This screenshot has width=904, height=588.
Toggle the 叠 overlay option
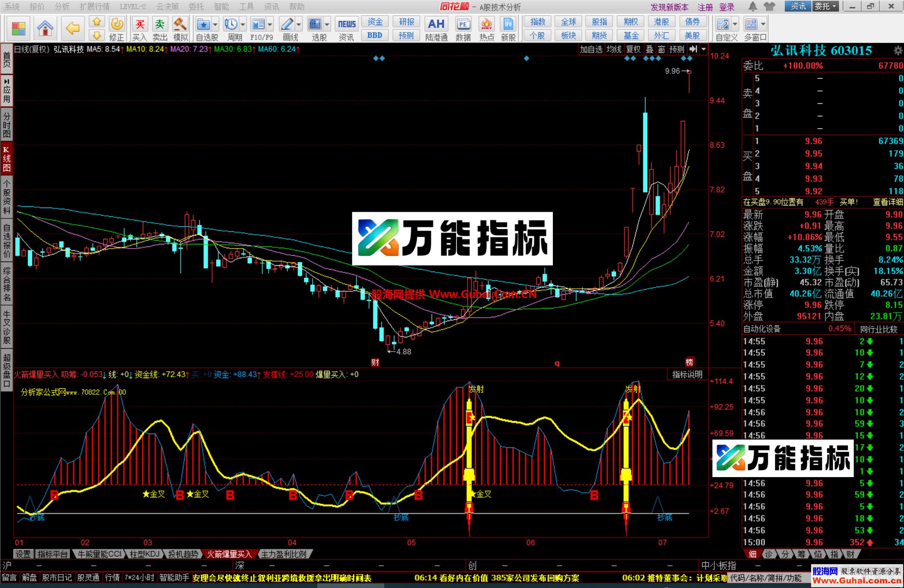[649, 49]
